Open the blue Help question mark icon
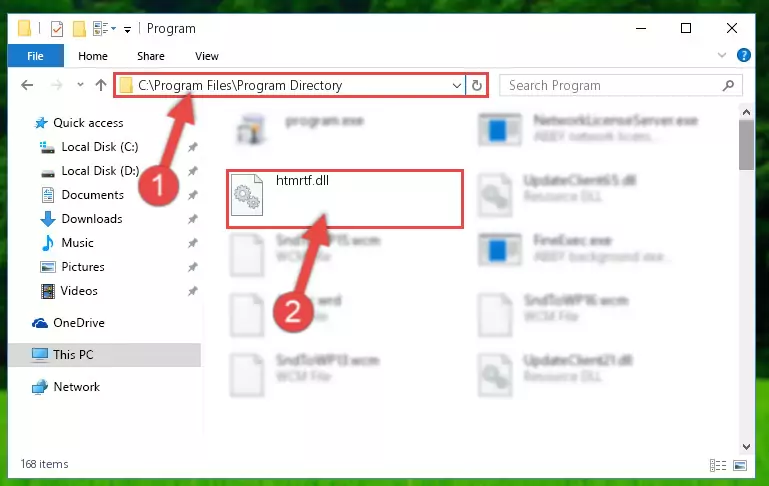Viewport: 769px width, 486px height. [743, 55]
